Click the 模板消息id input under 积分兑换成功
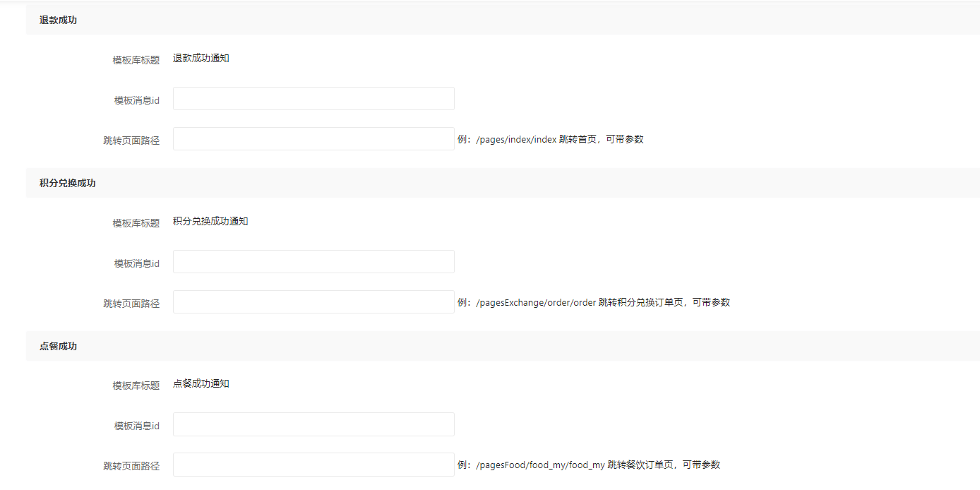Image resolution: width=980 pixels, height=490 pixels. click(x=313, y=262)
